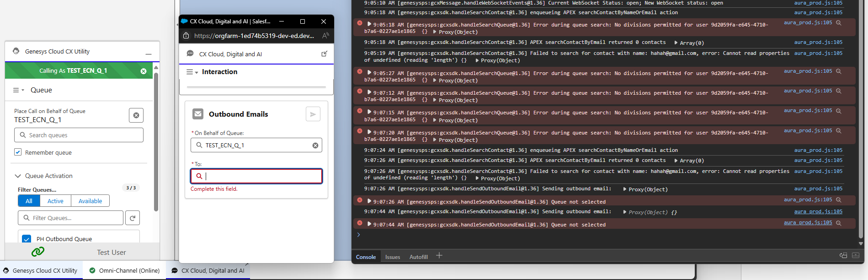The image size is (868, 280).
Task: Switch to the Console tab in DevTools
Action: tap(366, 257)
